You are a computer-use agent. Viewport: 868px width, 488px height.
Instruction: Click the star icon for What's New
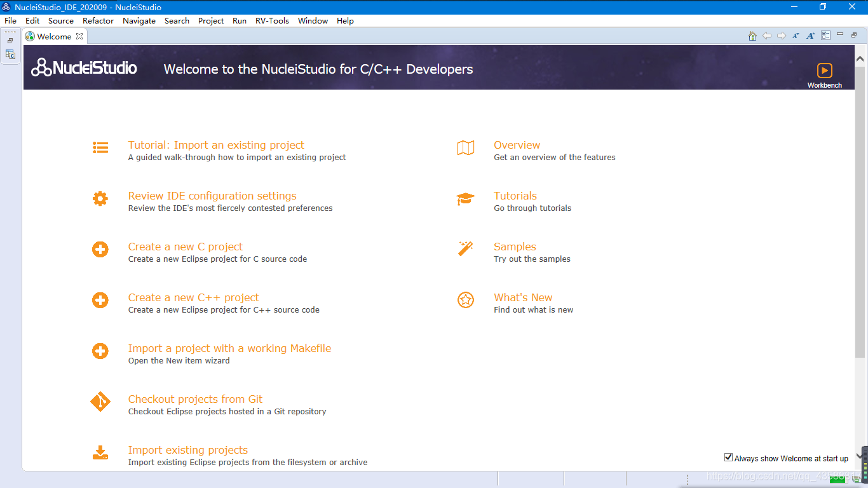[x=466, y=300]
